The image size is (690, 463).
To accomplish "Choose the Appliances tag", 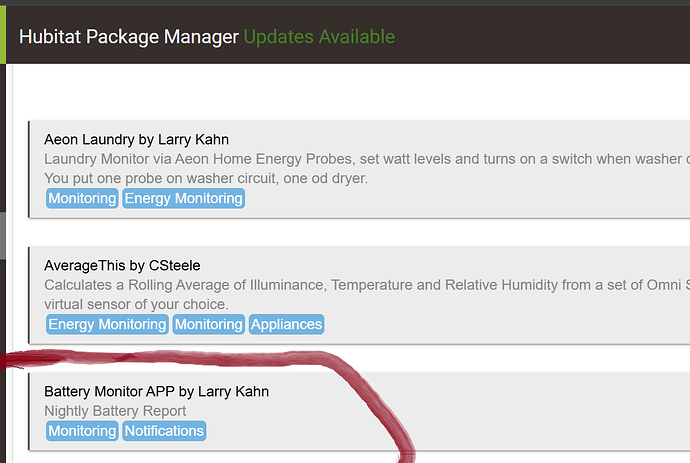I will [287, 324].
